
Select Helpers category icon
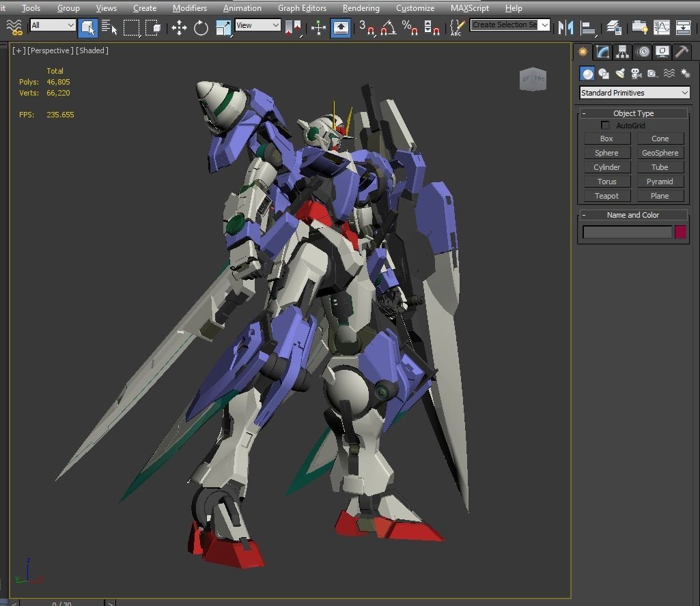pyautogui.click(x=652, y=74)
